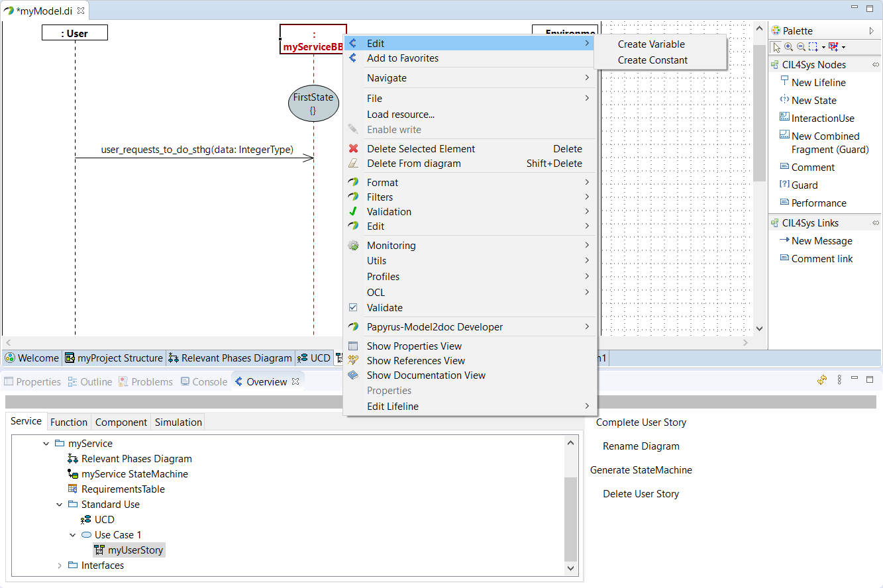Click the Zoom Out magnifier in the Palette
Screen dimensions: 883x588
click(801, 47)
